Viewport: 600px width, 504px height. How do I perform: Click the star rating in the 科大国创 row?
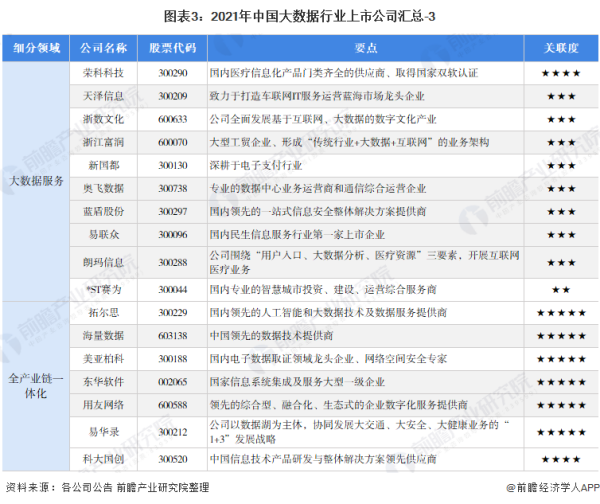(561, 459)
